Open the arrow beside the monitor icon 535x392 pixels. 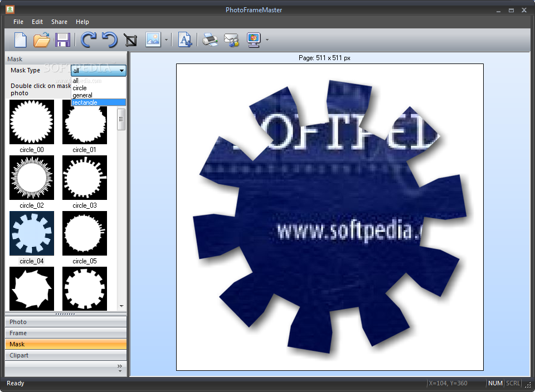[267, 40]
